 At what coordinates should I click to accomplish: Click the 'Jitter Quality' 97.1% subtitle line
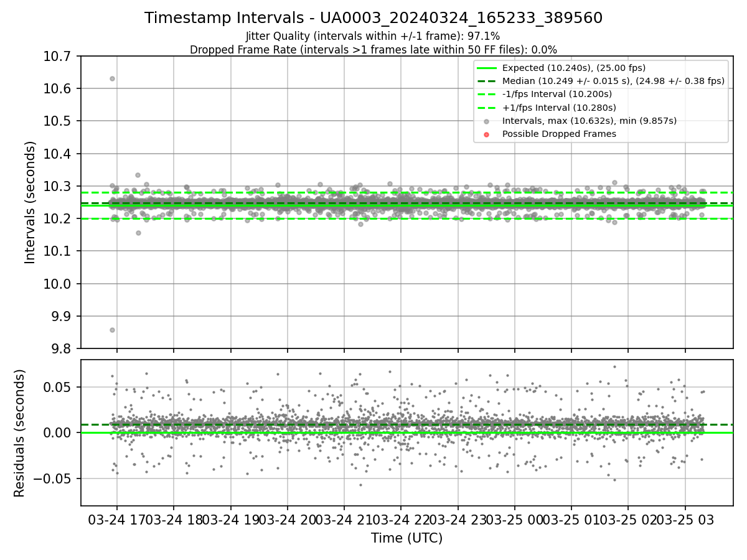pos(373,37)
